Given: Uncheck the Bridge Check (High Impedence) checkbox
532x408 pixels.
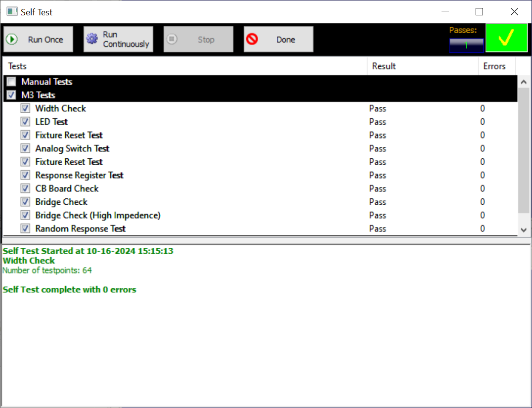Looking at the screenshot, I should 25,215.
